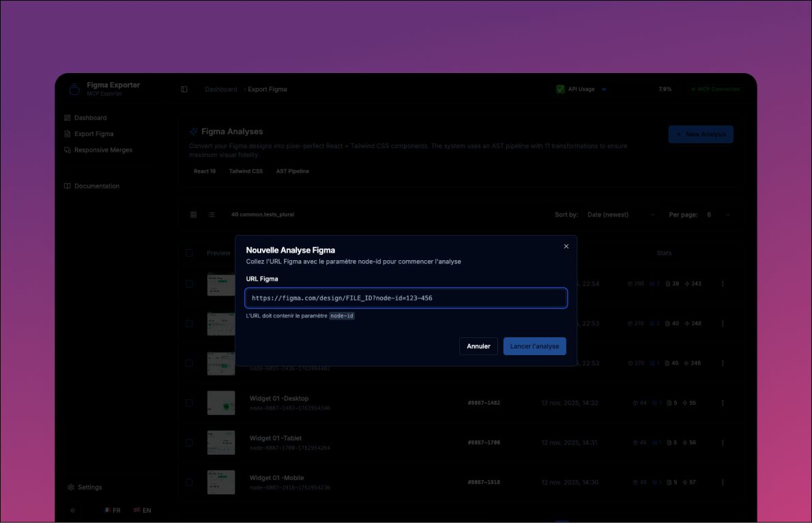This screenshot has height=523, width=812.
Task: Open the Sort by Date (newest) dropdown
Action: (621, 214)
